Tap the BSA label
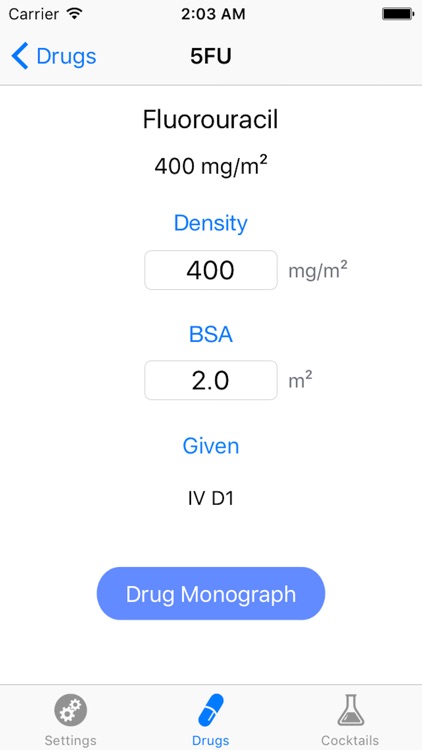Viewport: 422px width, 750px height. point(211,334)
